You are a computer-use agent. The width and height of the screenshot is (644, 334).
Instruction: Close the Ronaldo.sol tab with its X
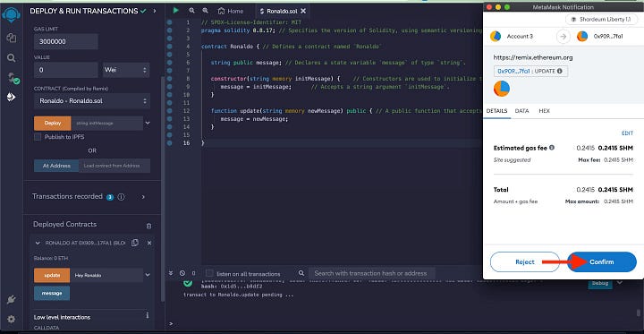(x=303, y=11)
